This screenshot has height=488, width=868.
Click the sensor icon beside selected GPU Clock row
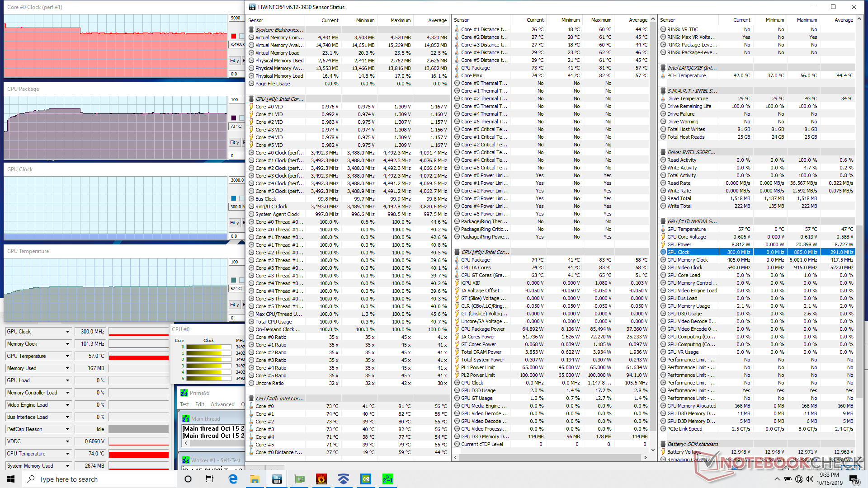[x=663, y=252]
